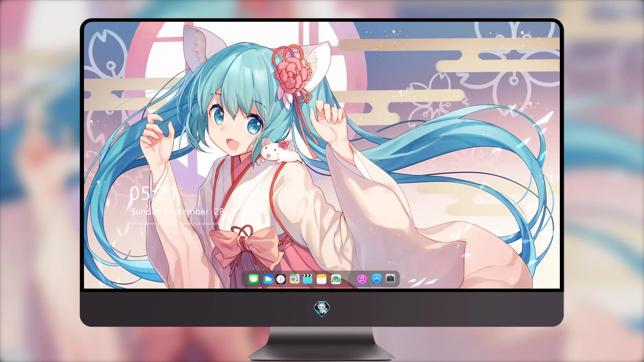Open the clapperboard Videos app in dock
Screen dimensions: 644x362
pyautogui.click(x=308, y=279)
